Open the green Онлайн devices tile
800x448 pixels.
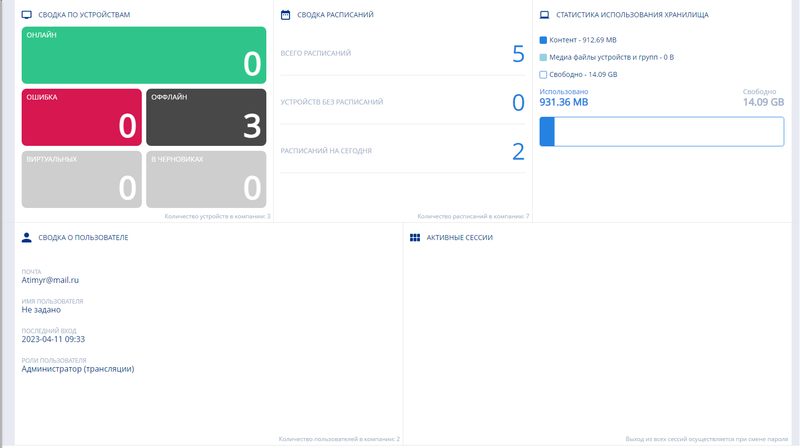[x=143, y=56]
